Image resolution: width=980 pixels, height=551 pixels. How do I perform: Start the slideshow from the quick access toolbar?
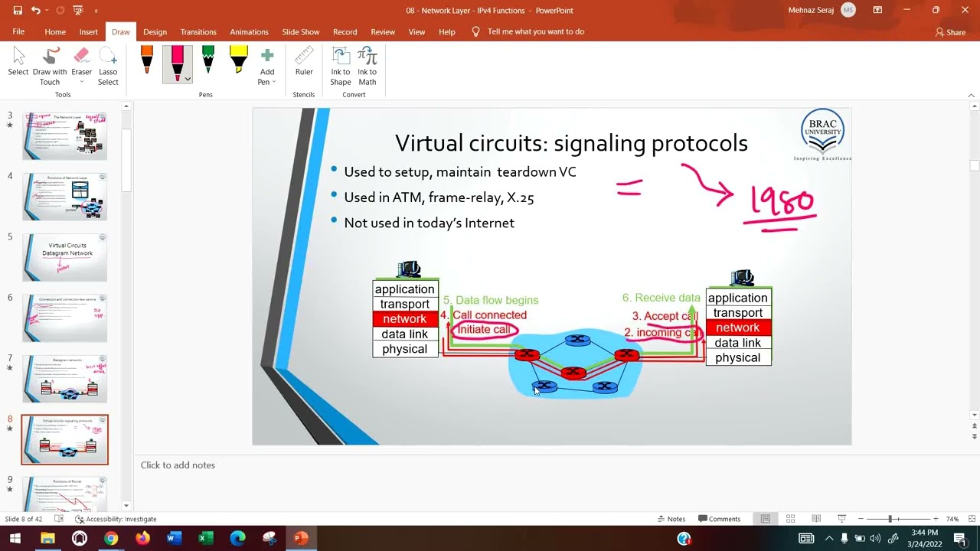[78, 11]
